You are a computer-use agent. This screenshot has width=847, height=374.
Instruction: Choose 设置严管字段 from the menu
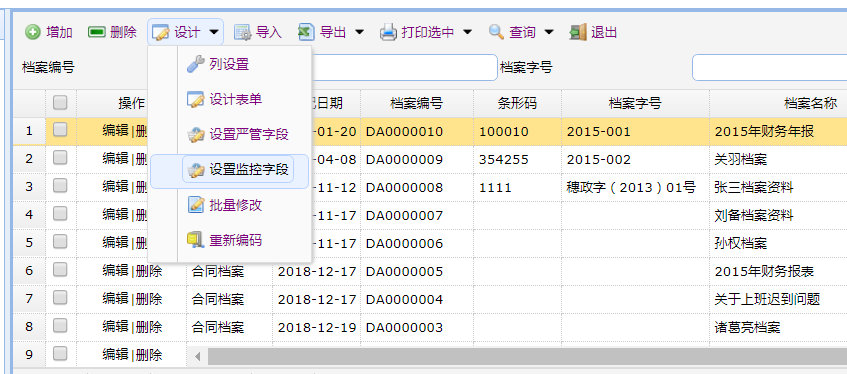click(x=230, y=135)
